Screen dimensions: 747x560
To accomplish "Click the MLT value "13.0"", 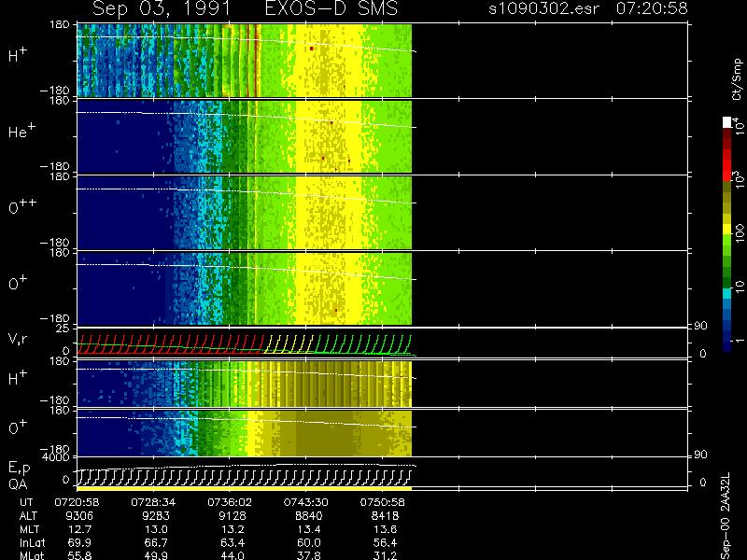I will 156,529.
